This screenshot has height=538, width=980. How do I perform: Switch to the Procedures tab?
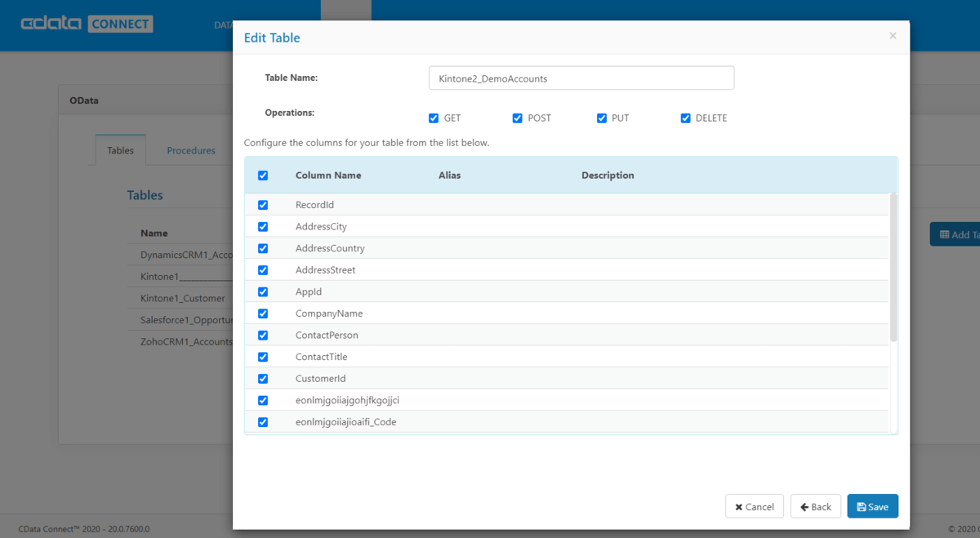coord(191,150)
